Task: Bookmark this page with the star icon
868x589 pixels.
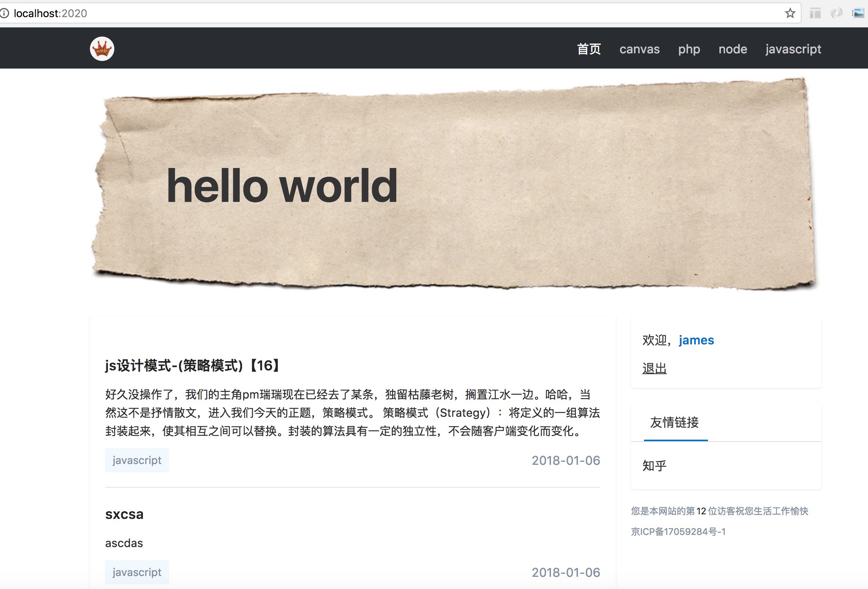Action: [x=790, y=13]
